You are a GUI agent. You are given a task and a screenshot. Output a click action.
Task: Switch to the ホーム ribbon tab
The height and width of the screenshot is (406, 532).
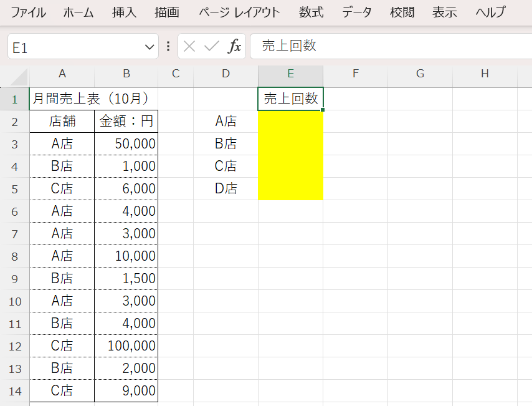(78, 12)
